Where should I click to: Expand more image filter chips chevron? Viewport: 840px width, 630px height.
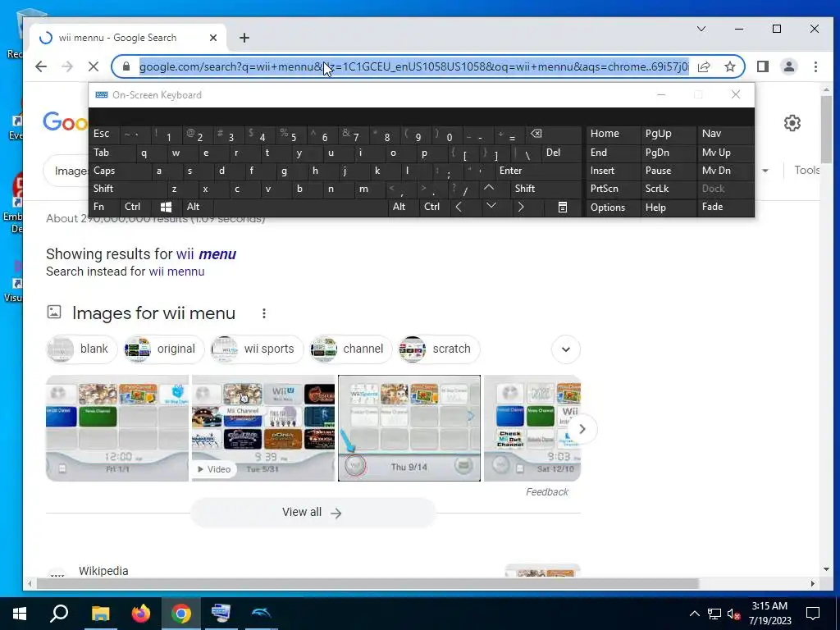pyautogui.click(x=566, y=349)
